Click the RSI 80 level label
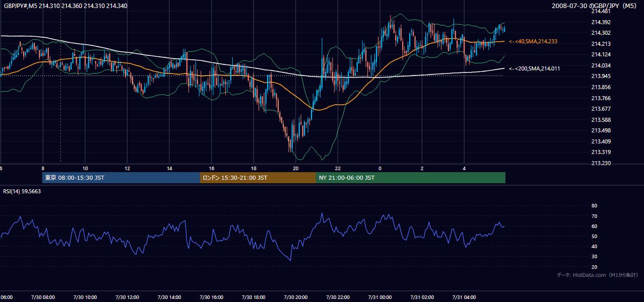This screenshot has width=644, height=302. [x=594, y=206]
